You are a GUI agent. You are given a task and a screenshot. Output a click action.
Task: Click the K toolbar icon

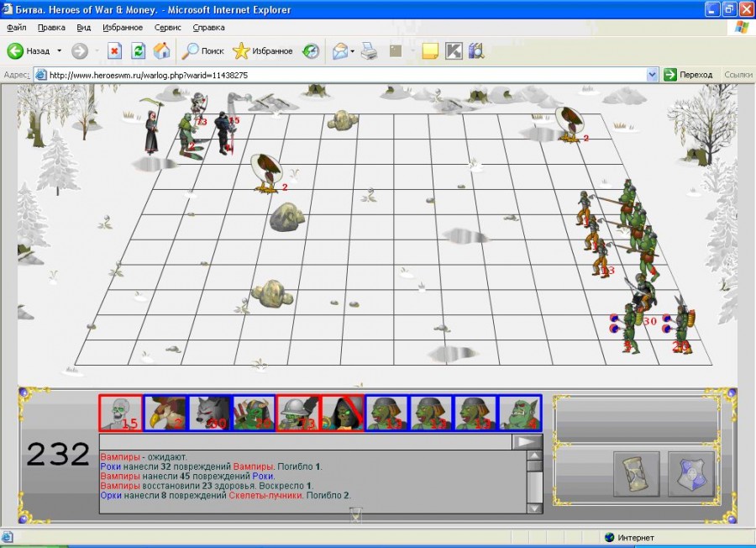tap(454, 50)
